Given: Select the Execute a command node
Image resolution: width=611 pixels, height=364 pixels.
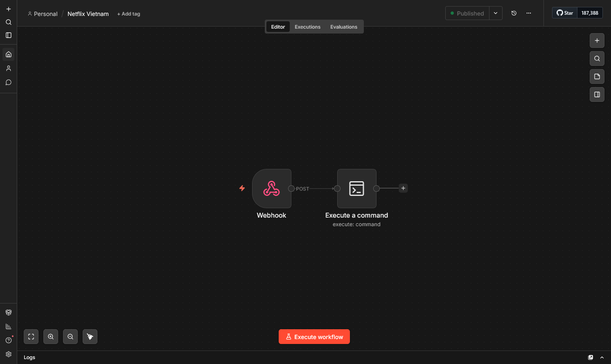Looking at the screenshot, I should [357, 189].
